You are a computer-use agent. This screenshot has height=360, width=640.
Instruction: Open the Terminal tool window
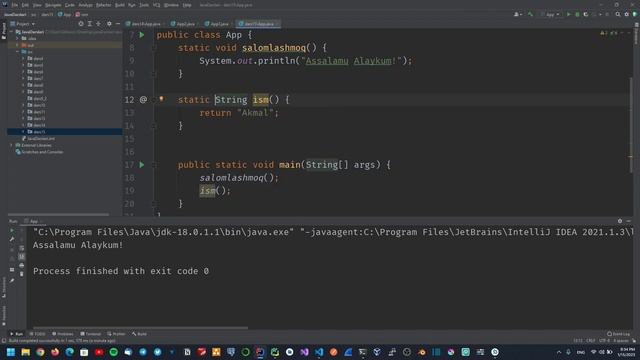tap(91, 334)
